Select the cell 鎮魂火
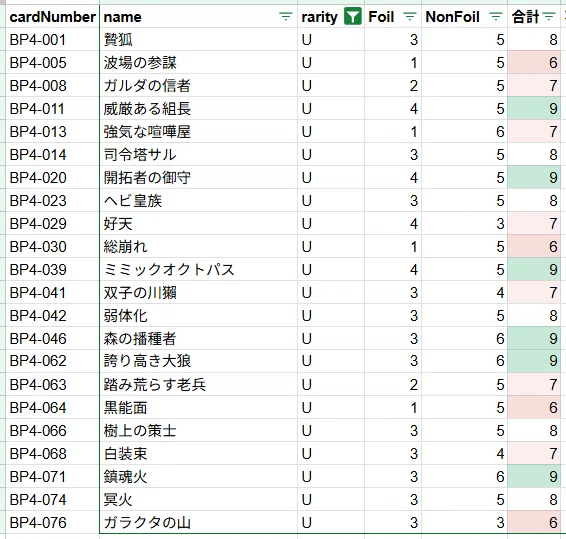Image resolution: width=566 pixels, height=539 pixels. coord(198,477)
